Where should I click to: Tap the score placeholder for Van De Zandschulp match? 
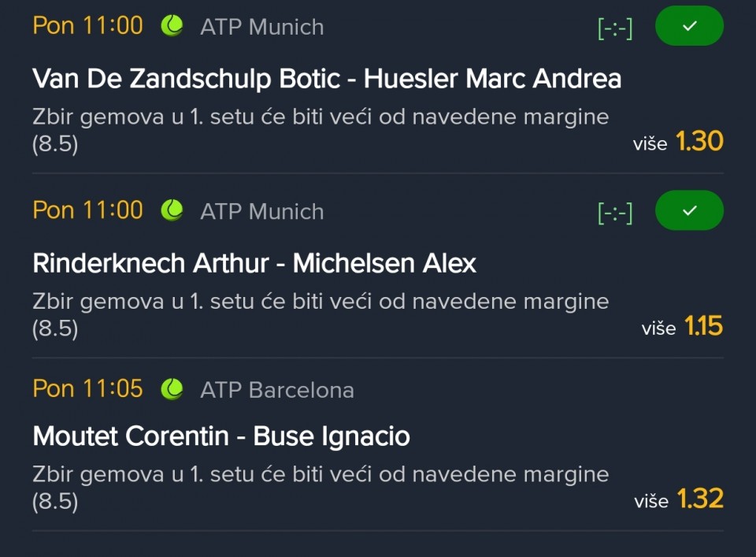point(615,28)
